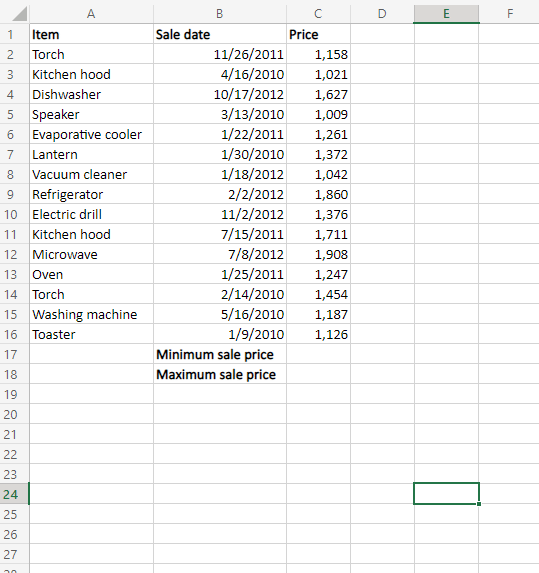Select highlighted column E header
Viewport: 539px width, 573px height.
446,14
